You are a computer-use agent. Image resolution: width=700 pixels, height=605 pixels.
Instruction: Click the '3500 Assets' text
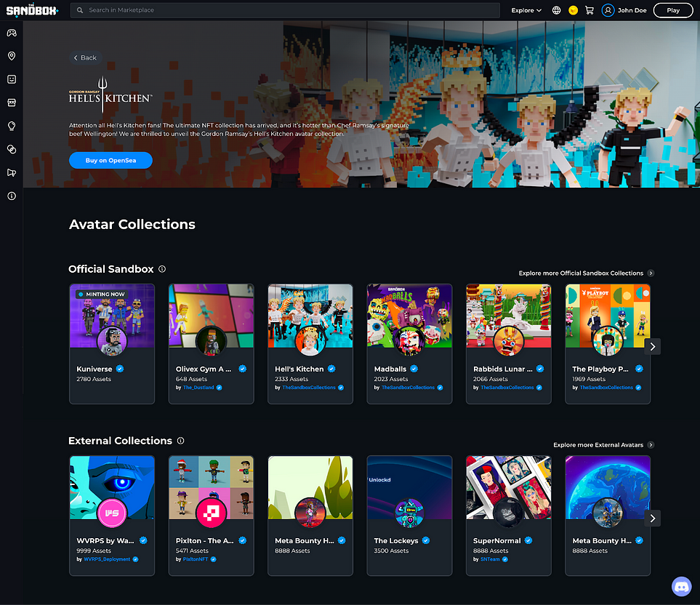tap(391, 551)
